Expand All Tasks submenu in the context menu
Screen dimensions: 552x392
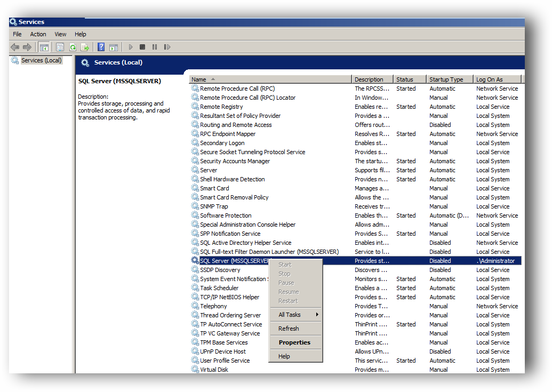[x=295, y=315]
